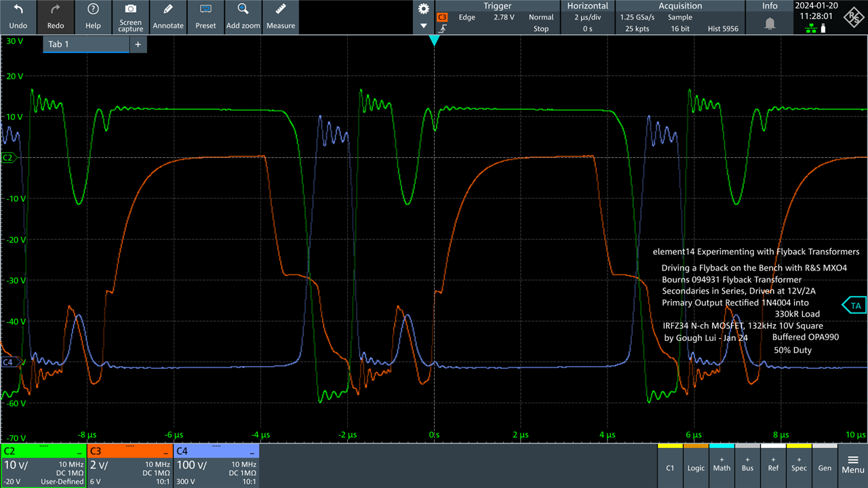Open Help with the question mark icon
868x488 pixels.
click(x=94, y=9)
